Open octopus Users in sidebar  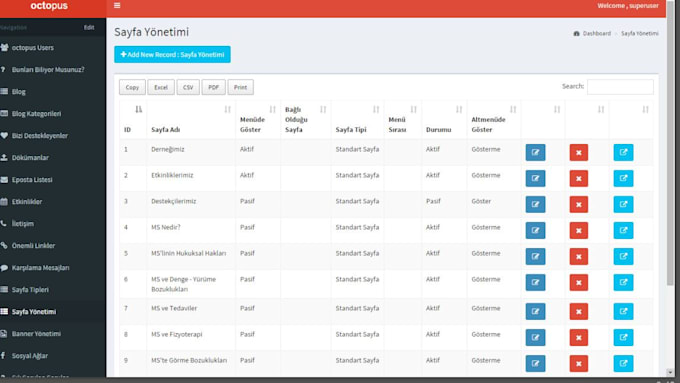[53, 48]
